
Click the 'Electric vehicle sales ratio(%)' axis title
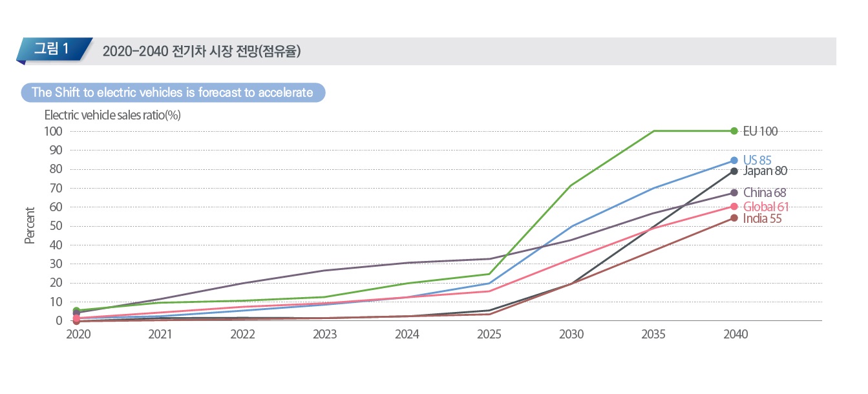click(x=112, y=116)
